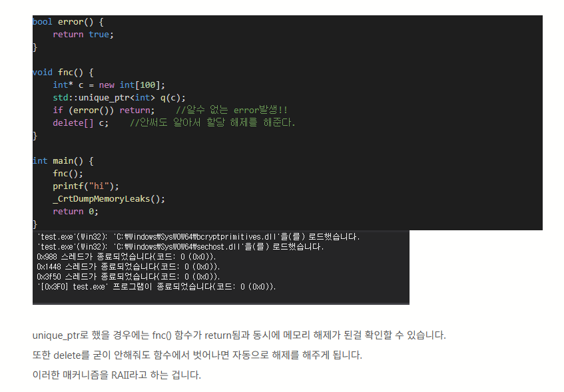Click the sentence '이러한 매커니즘을 RAII라고 하는 겁니다.'
Image resolution: width=564 pixels, height=392 pixels.
[x=117, y=375]
